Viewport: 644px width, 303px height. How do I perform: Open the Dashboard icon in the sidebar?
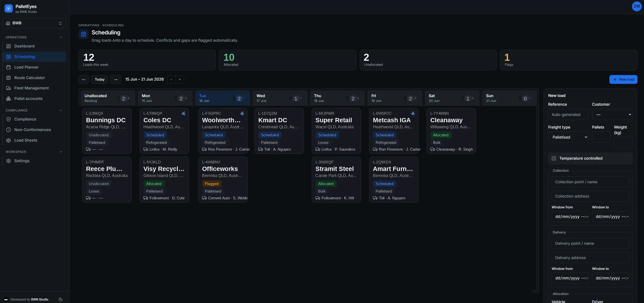click(8, 46)
